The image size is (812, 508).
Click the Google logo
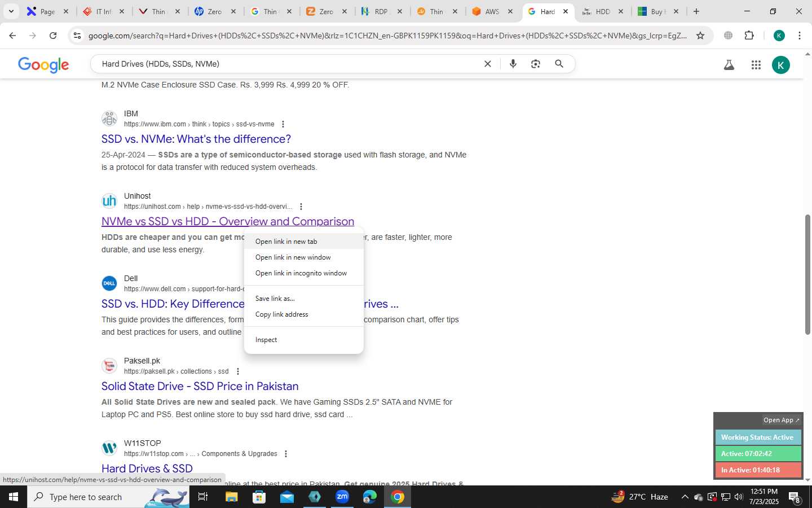[43, 64]
